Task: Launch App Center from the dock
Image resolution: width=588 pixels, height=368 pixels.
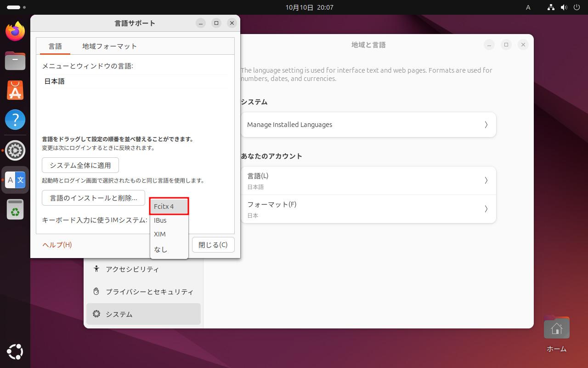Action: (15, 90)
